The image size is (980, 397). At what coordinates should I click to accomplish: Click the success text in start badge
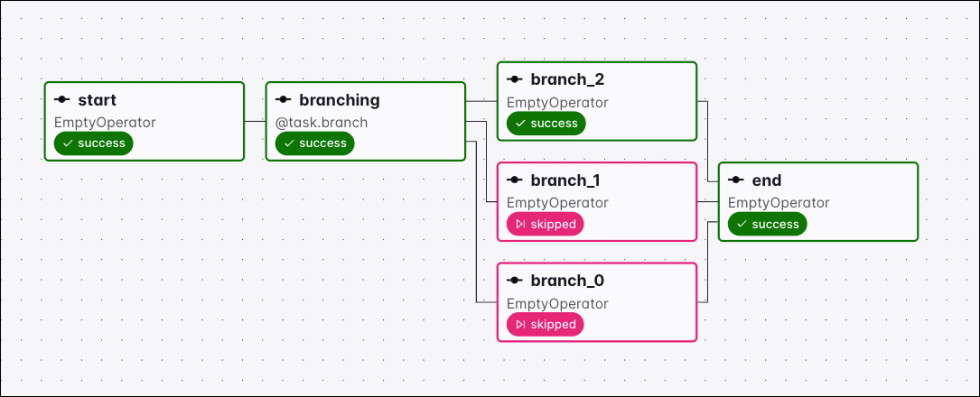(101, 143)
